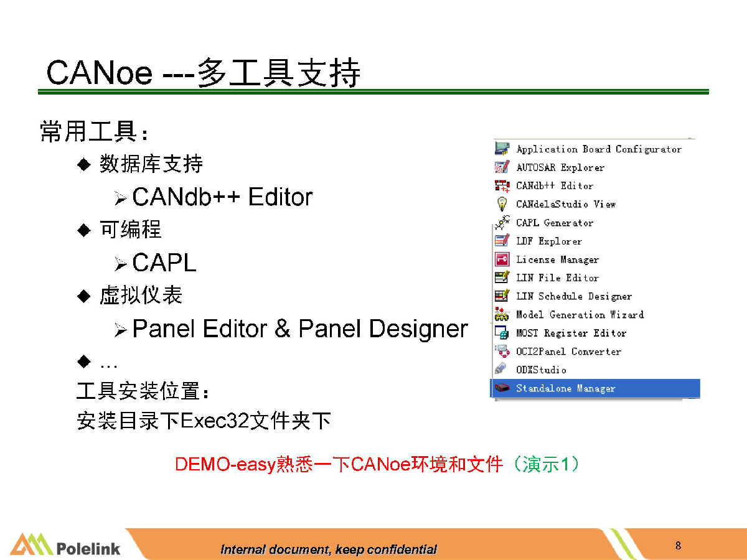Click the Polelink logo

coord(64,545)
